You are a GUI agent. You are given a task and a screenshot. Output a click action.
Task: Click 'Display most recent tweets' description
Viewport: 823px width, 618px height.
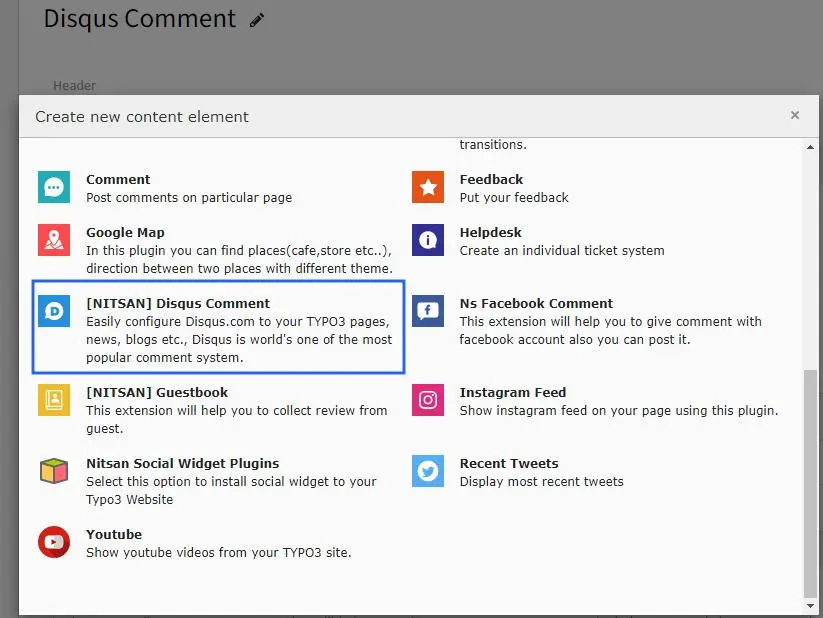pos(542,482)
